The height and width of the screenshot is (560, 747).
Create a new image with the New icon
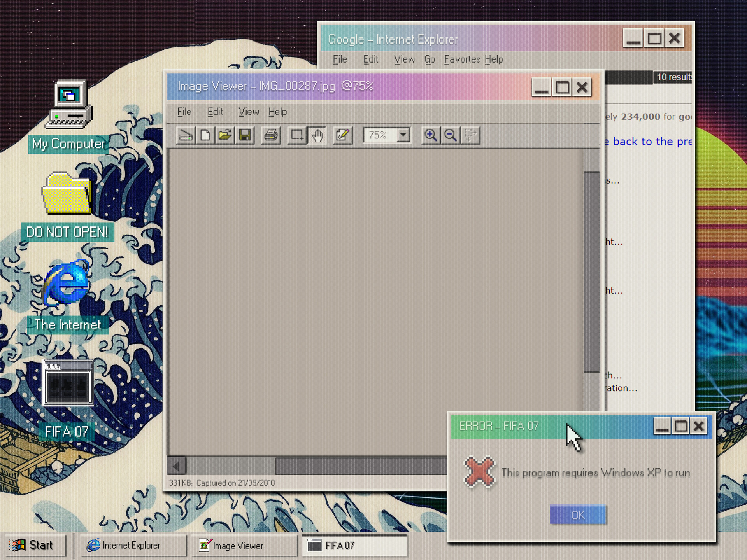[x=205, y=135]
